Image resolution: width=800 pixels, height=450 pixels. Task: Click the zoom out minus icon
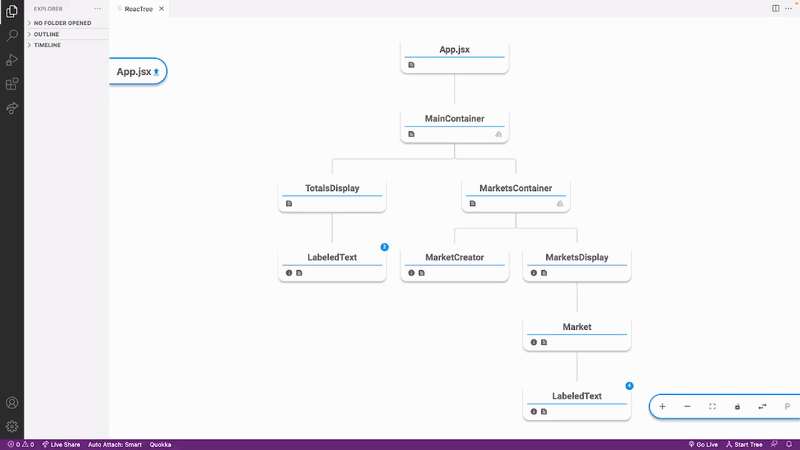tap(687, 407)
